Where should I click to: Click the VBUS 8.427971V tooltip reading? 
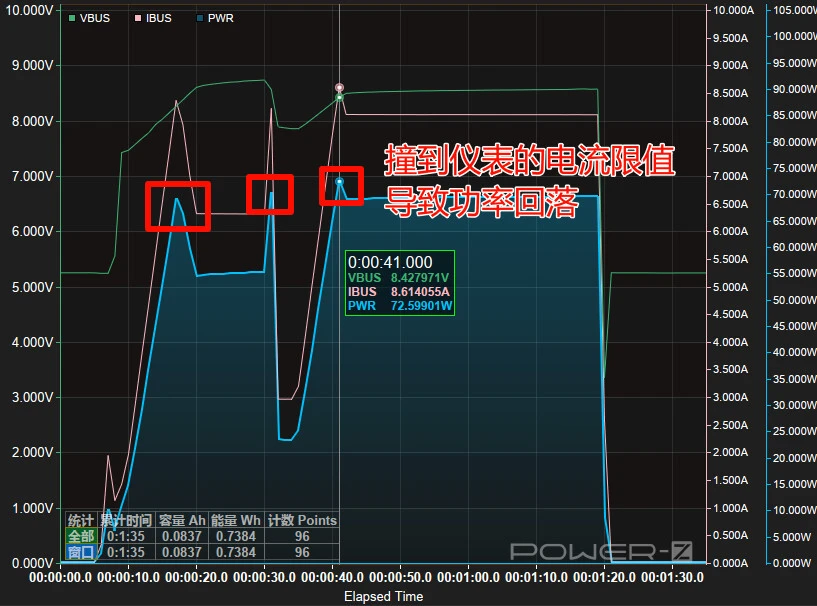point(400,277)
